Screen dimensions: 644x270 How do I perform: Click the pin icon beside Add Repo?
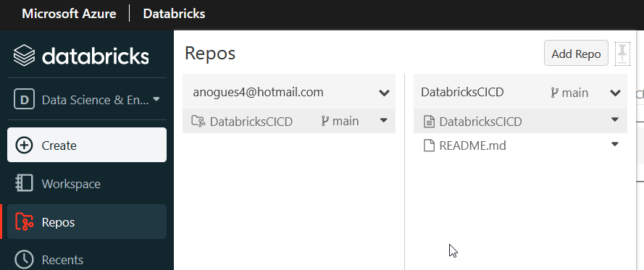[x=623, y=54]
